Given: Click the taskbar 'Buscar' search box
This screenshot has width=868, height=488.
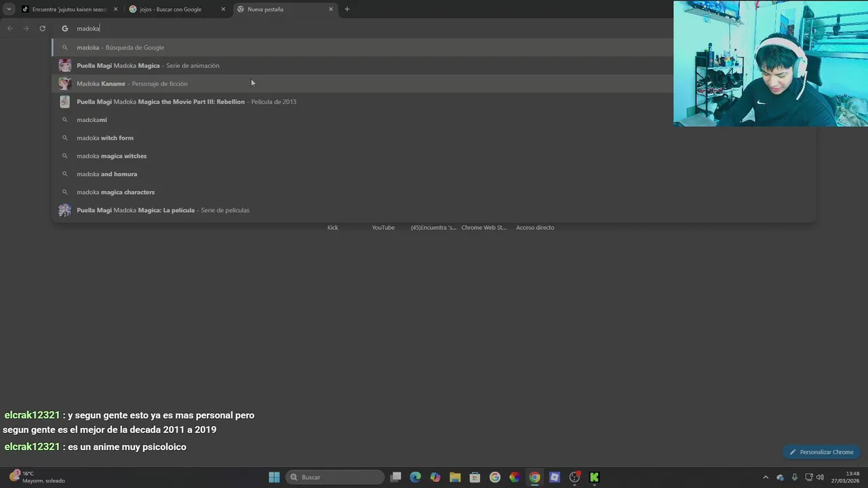Looking at the screenshot, I should click(335, 477).
